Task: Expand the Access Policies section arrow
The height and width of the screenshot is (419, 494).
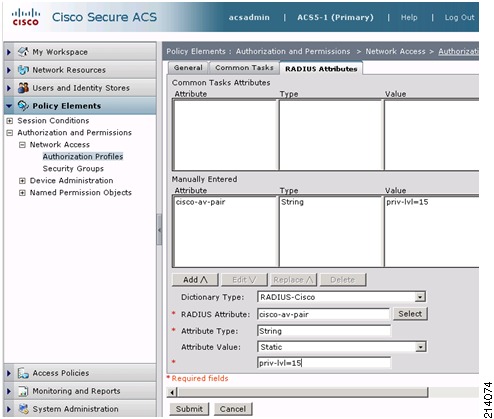Action: click(x=9, y=373)
